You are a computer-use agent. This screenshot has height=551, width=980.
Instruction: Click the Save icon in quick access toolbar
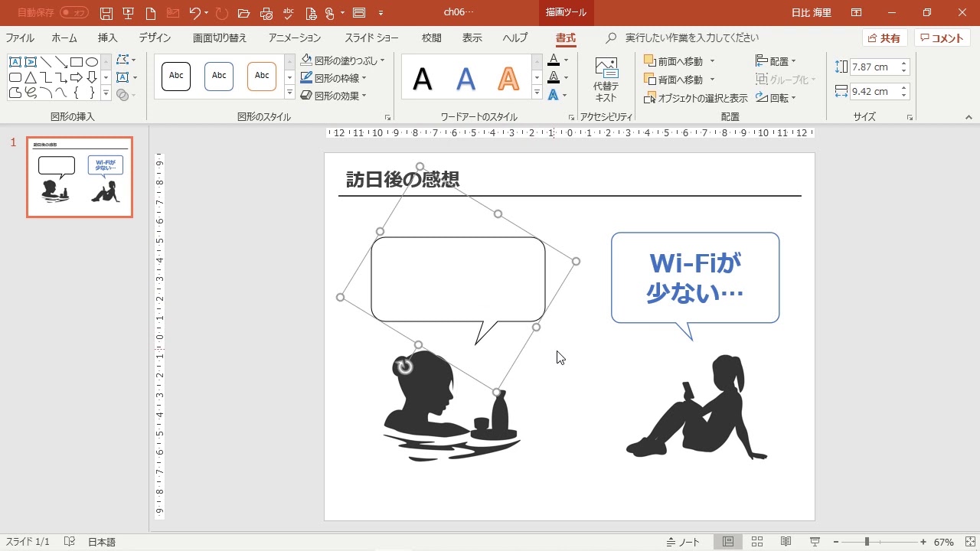[x=106, y=13]
